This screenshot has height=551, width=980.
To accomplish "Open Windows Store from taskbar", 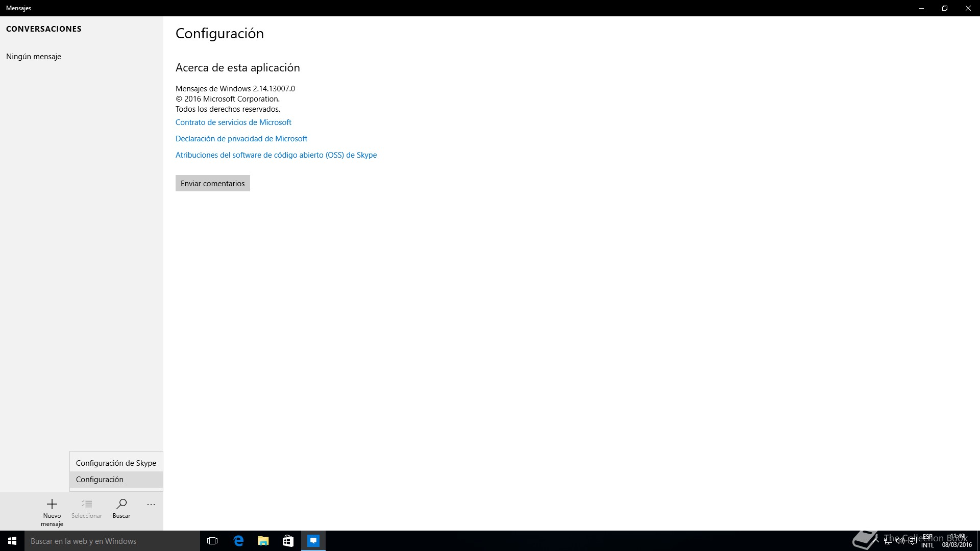I will point(288,541).
